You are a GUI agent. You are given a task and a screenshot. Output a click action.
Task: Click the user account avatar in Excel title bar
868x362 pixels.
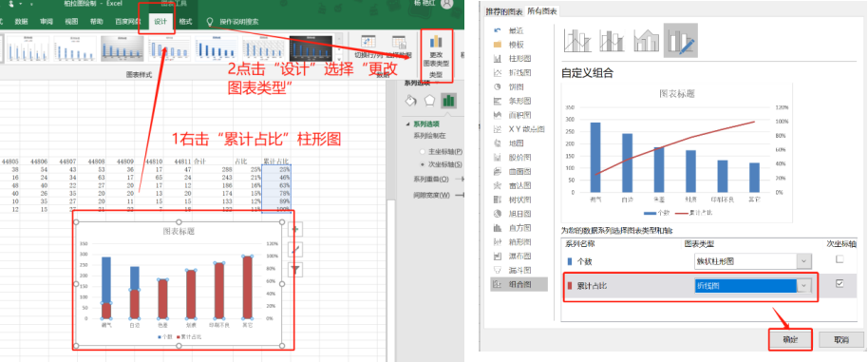(446, 3)
